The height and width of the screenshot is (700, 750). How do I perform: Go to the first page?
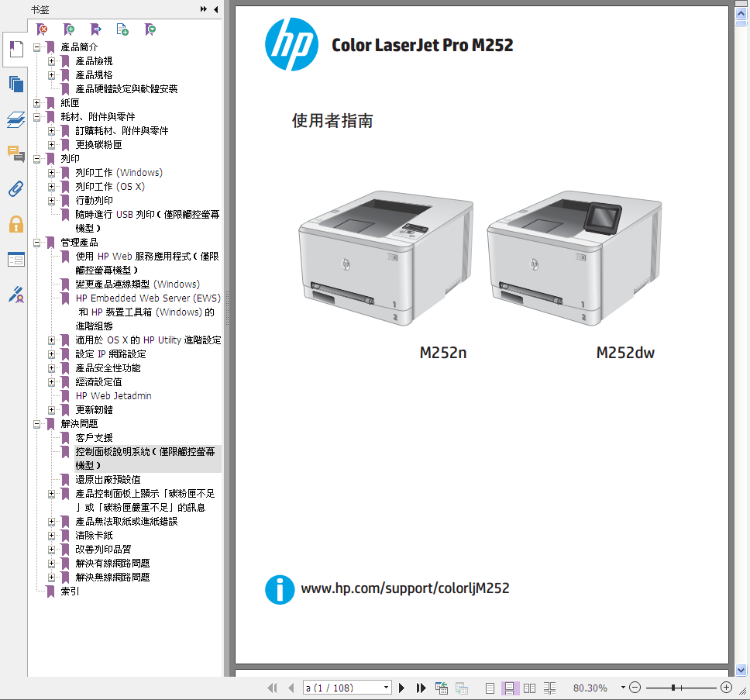tap(272, 688)
